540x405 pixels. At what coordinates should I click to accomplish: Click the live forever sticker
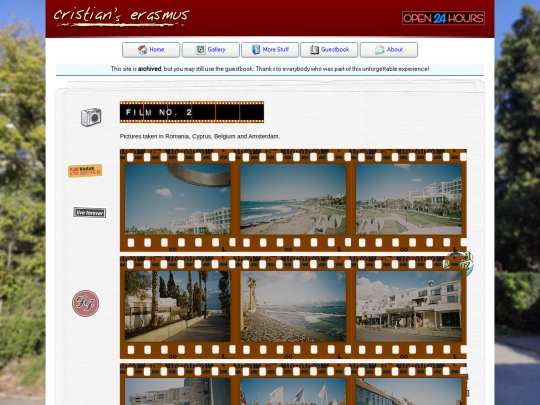coord(90,212)
